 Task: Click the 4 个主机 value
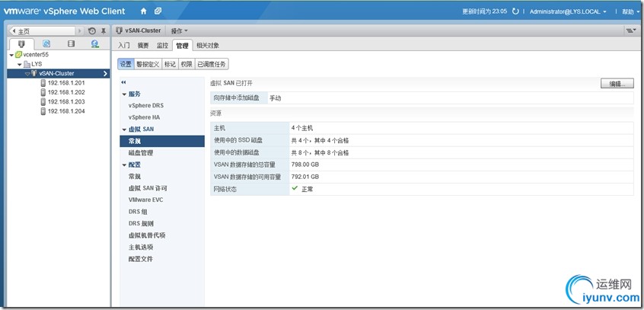302,128
